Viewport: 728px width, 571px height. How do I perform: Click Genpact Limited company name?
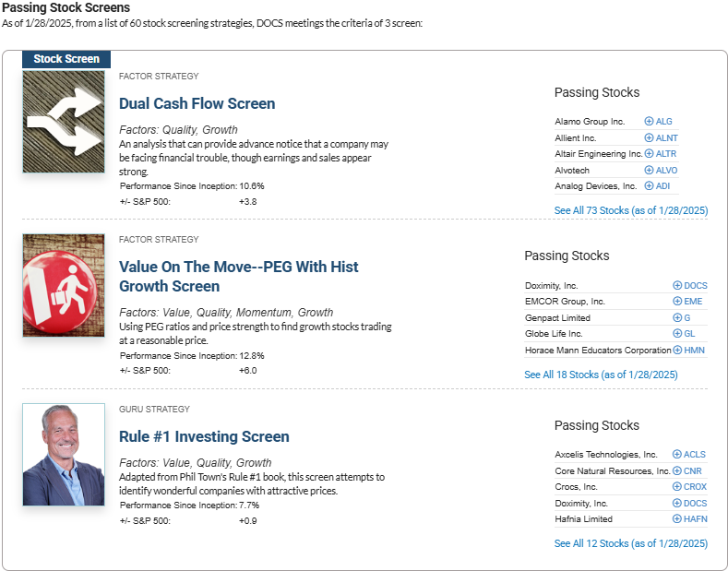(x=557, y=318)
